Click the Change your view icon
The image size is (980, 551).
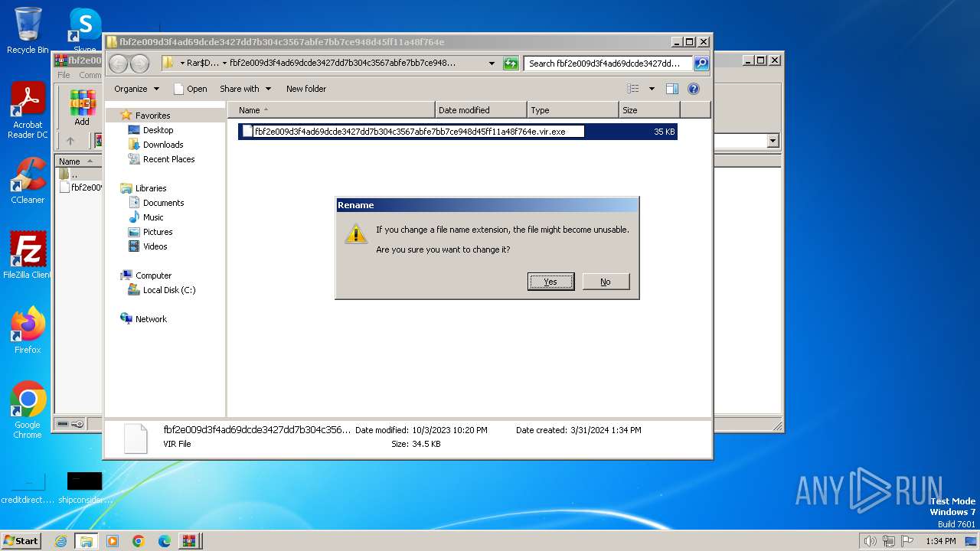tap(633, 89)
